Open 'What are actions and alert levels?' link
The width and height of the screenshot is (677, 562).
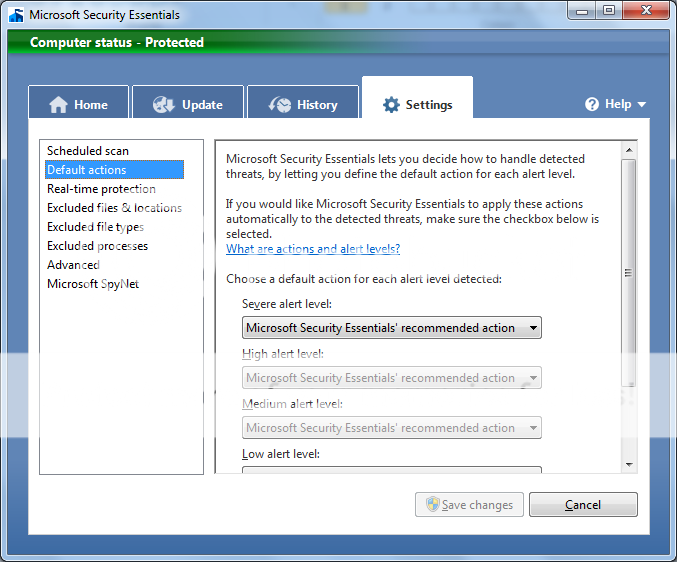[x=313, y=249]
